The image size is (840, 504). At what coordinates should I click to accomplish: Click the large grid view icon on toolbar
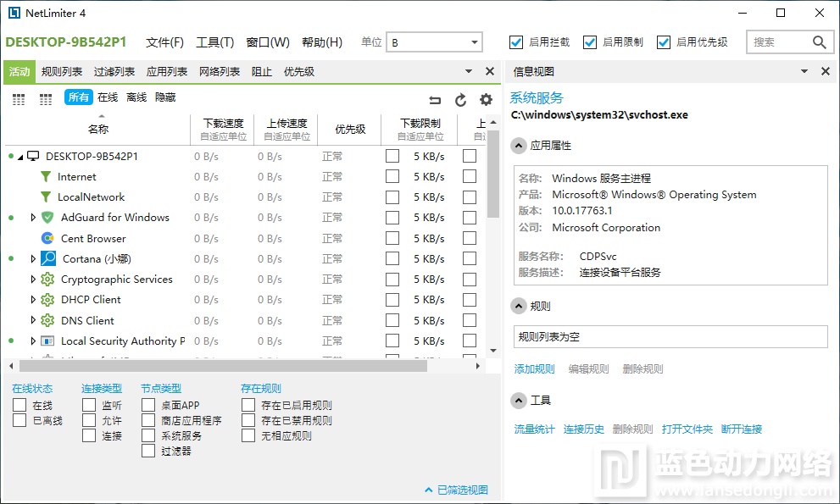click(x=18, y=99)
